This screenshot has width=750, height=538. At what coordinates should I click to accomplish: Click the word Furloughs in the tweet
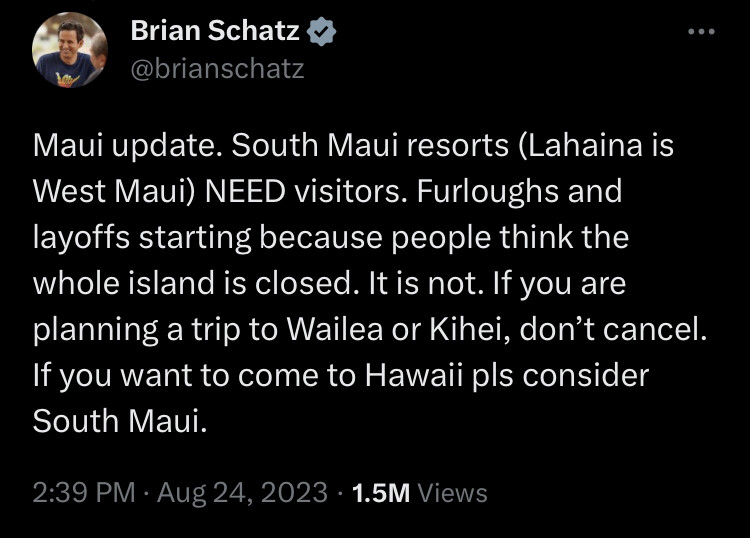coord(488,191)
